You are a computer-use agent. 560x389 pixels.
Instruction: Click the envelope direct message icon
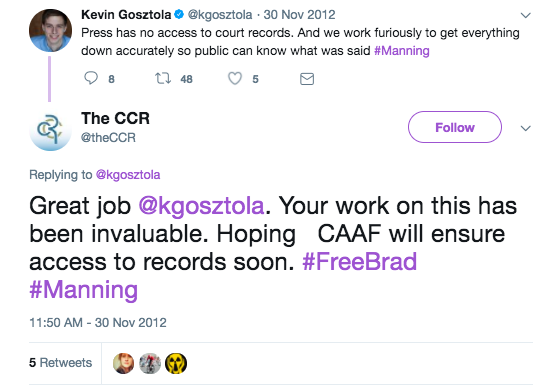pyautogui.click(x=307, y=79)
